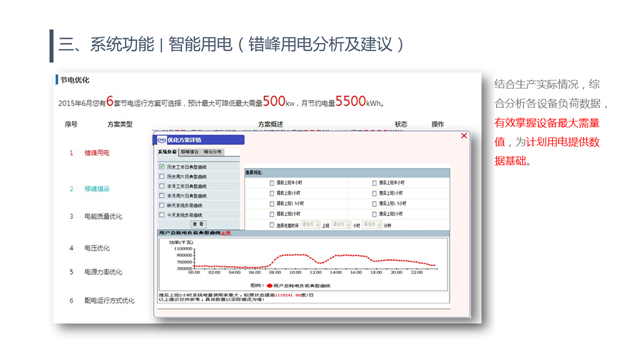Open the dropdown before 上班 label
The height and width of the screenshot is (360, 640).
click(310, 225)
